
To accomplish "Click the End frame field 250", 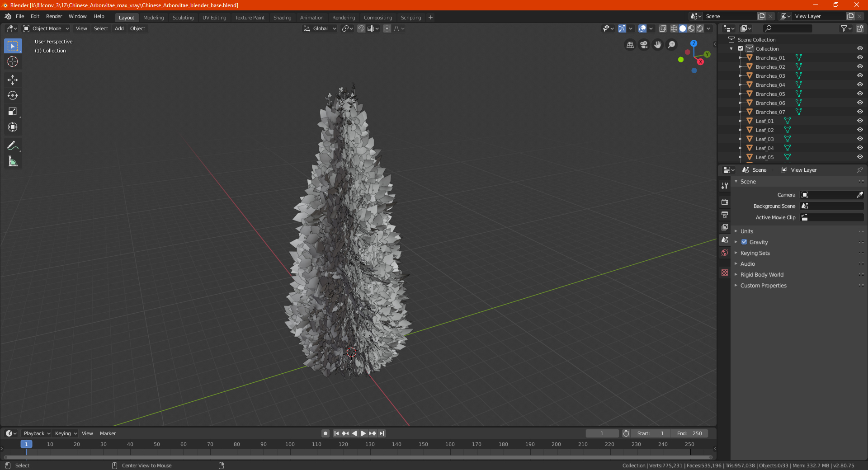I will point(689,433).
